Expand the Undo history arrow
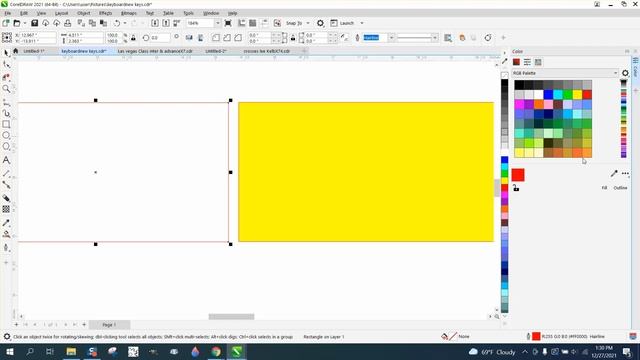Screen dimensions: 640x360 pos(125,23)
